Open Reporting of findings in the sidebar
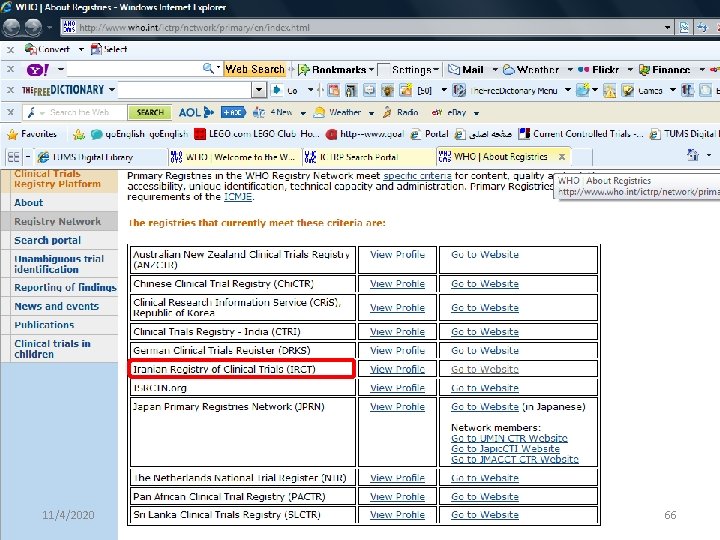Viewport: 720px width, 540px height. pos(65,287)
